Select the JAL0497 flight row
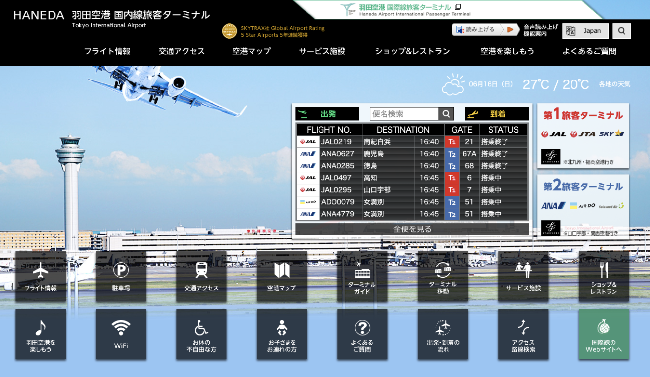650x377 pixels. click(412, 178)
